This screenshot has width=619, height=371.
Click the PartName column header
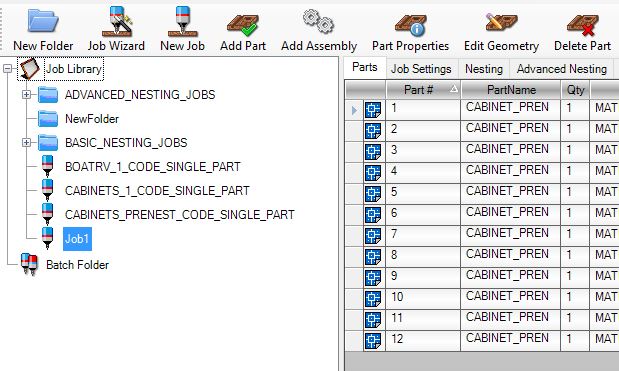point(511,90)
